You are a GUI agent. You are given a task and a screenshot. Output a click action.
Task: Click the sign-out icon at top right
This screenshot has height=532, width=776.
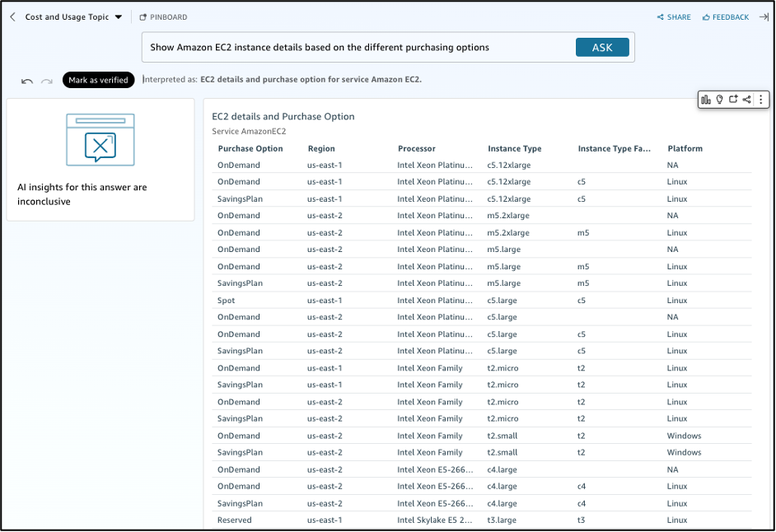[765, 16]
